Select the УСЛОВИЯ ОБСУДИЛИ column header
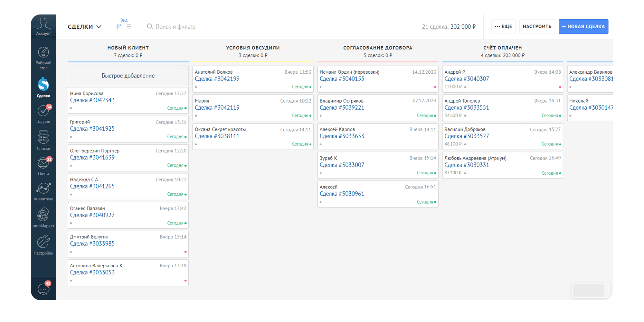The width and height of the screenshot is (644, 322). point(253,48)
